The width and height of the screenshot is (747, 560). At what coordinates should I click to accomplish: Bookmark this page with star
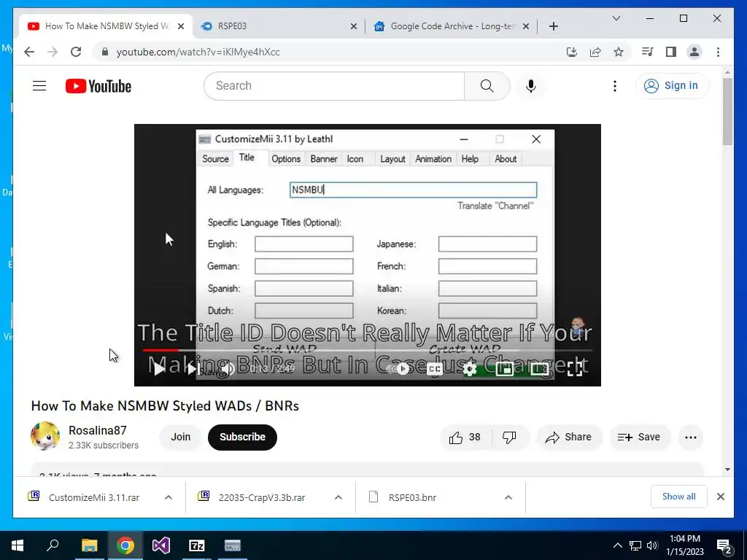(x=619, y=52)
